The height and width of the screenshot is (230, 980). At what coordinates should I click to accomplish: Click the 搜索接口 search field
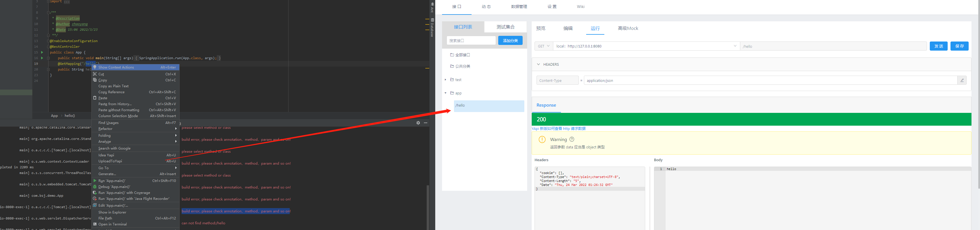(471, 40)
